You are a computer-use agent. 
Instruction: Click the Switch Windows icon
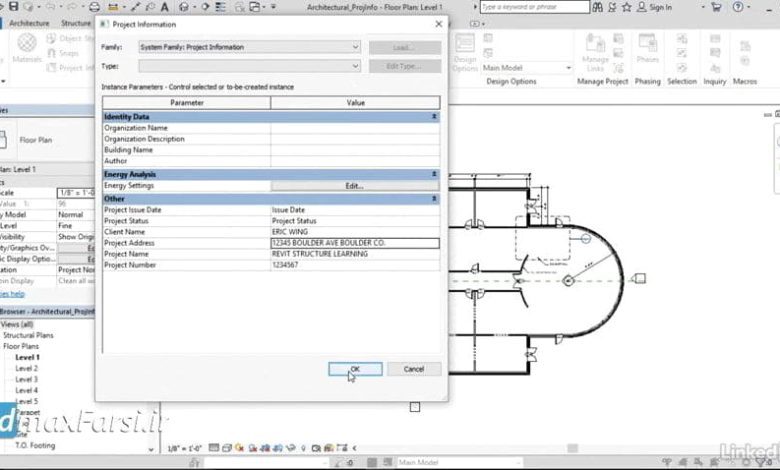coord(255,7)
